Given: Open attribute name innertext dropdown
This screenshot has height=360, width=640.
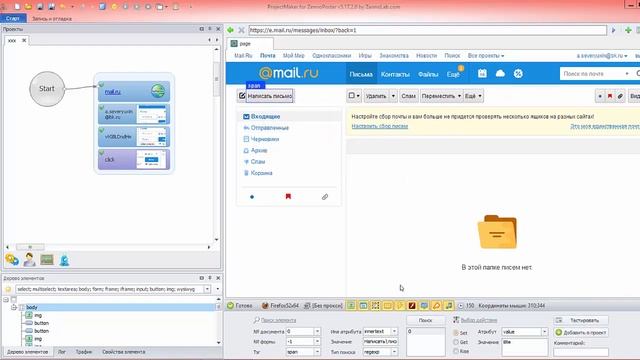Looking at the screenshot, I should [394, 331].
